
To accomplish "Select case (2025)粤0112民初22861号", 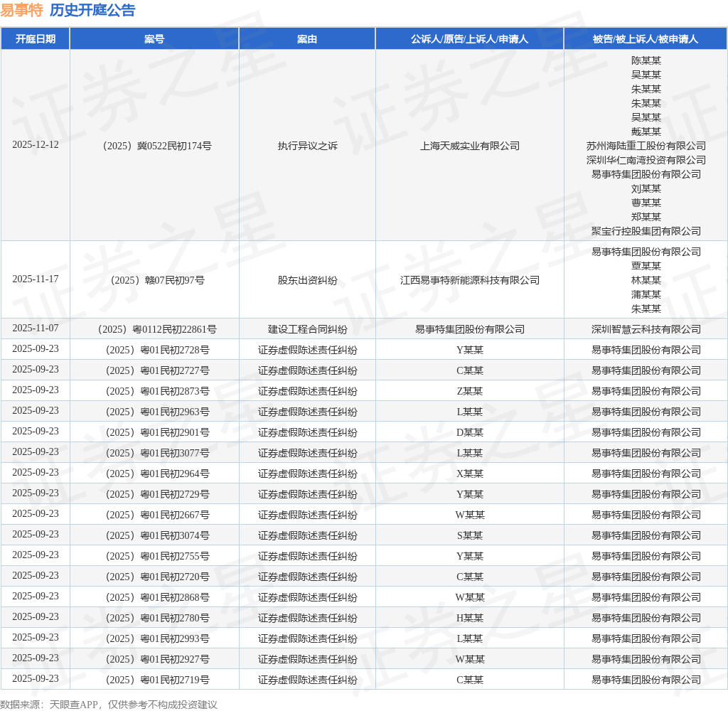I will (157, 329).
